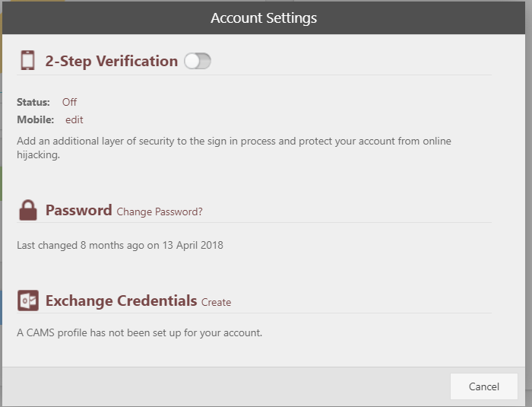Click the CAMS profile not set up message

click(139, 332)
